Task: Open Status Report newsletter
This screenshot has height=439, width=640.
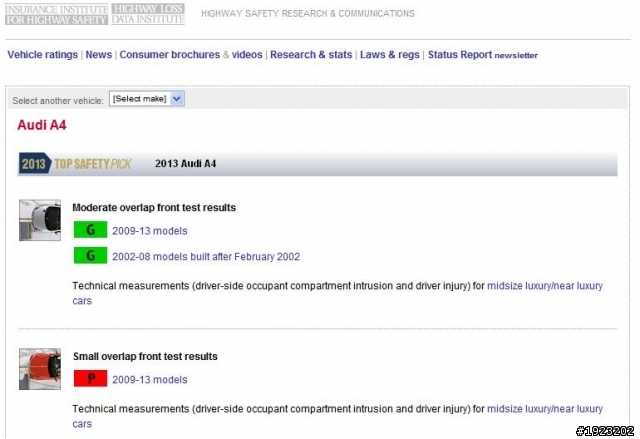Action: point(482,55)
